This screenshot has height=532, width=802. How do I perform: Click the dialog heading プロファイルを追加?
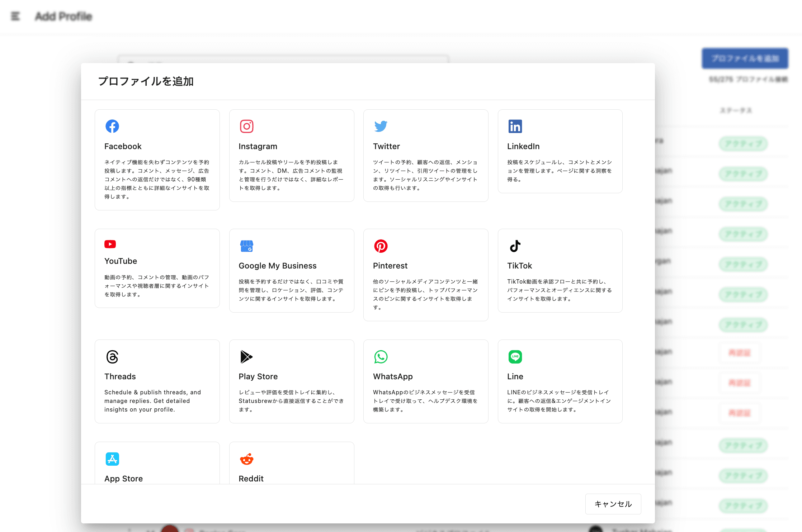point(146,81)
